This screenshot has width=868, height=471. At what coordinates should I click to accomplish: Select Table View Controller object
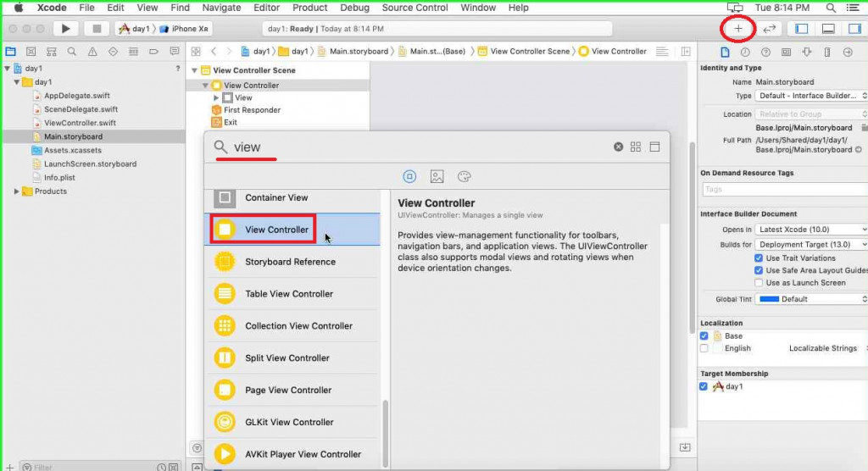pos(292,293)
